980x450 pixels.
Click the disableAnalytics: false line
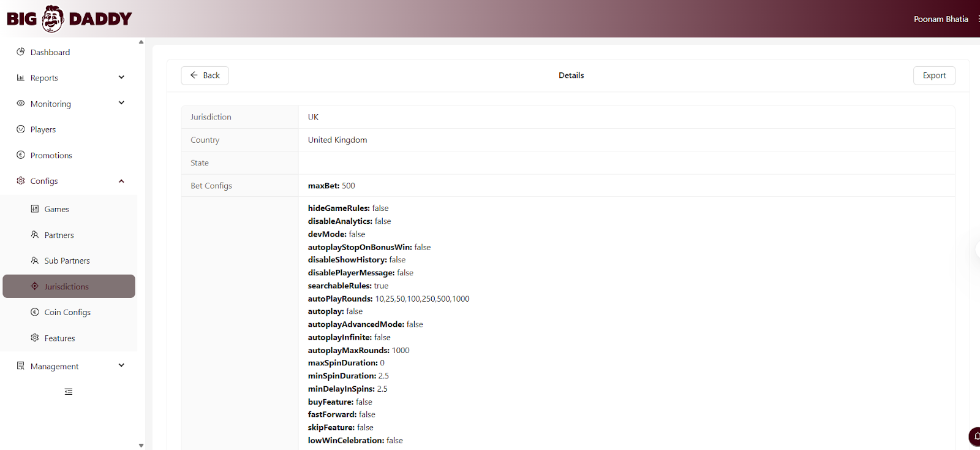click(x=349, y=221)
